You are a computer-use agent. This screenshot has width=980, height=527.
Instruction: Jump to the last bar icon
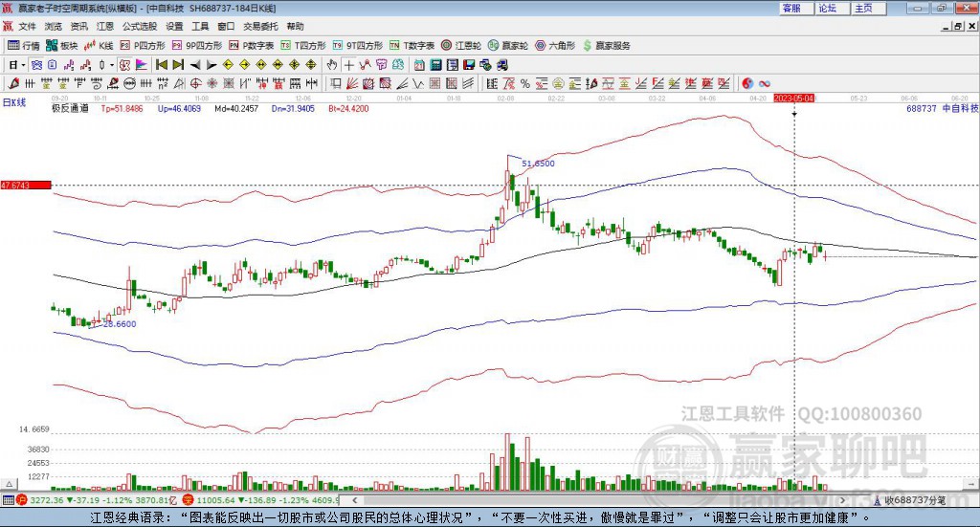pyautogui.click(x=178, y=65)
